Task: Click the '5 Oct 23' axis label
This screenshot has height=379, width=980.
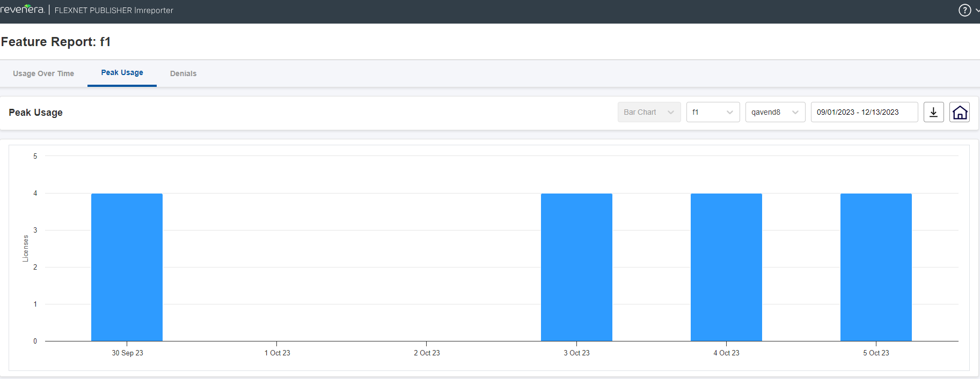Action: (876, 353)
